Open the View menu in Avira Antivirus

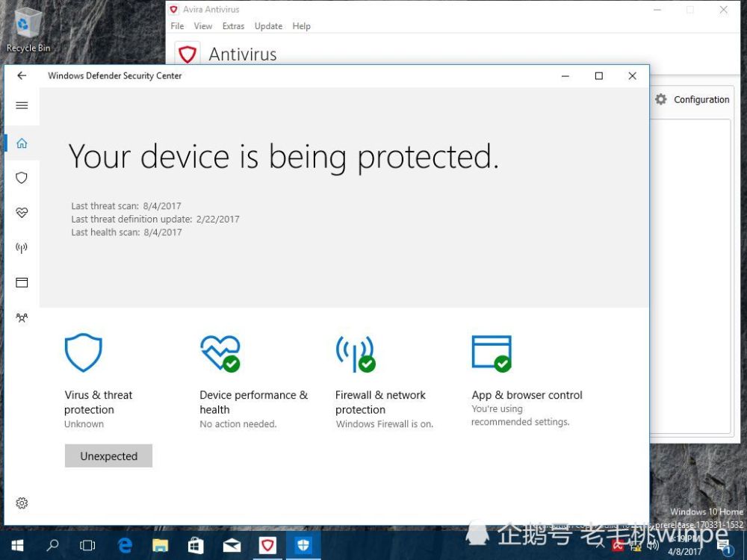203,26
